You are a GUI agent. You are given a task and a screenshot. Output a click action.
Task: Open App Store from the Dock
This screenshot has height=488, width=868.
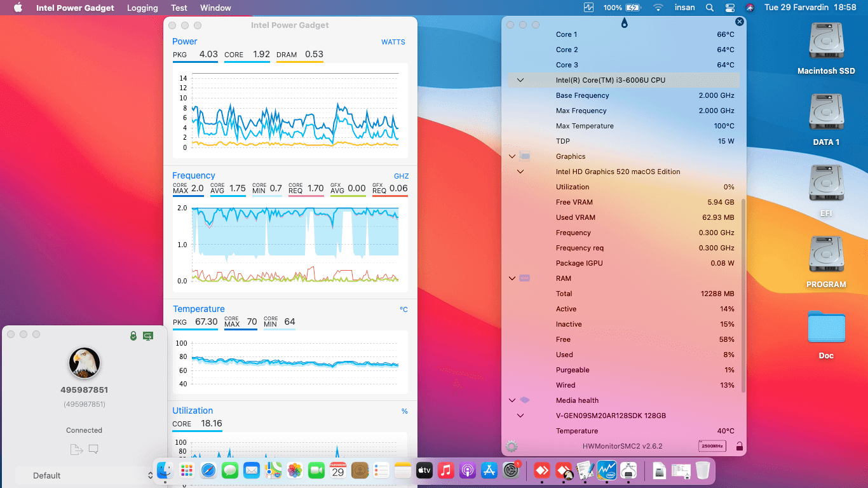[x=489, y=471]
